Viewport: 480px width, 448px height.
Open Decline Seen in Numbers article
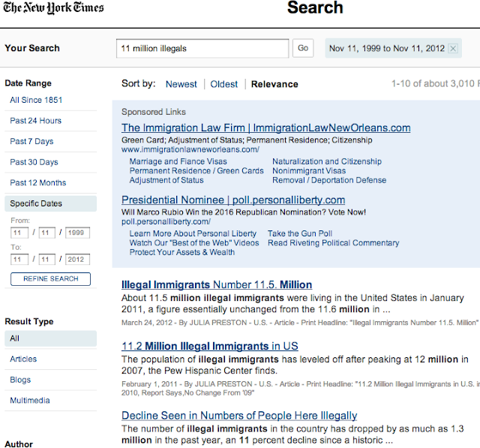click(239, 416)
